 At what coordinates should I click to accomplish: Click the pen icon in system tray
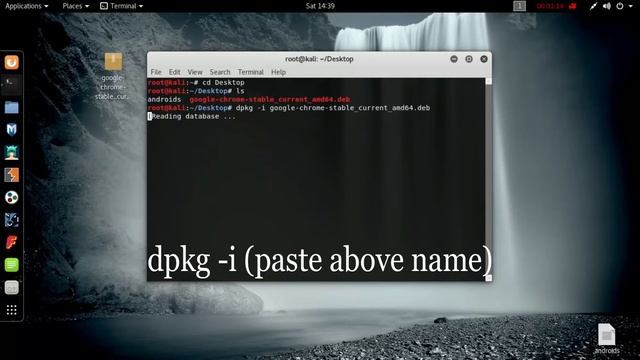593,6
